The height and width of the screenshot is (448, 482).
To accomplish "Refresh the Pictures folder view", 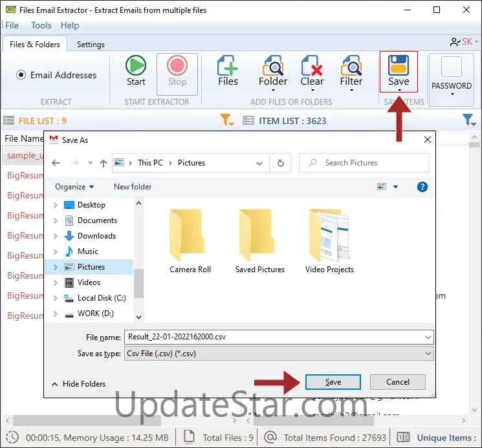I will tap(280, 163).
